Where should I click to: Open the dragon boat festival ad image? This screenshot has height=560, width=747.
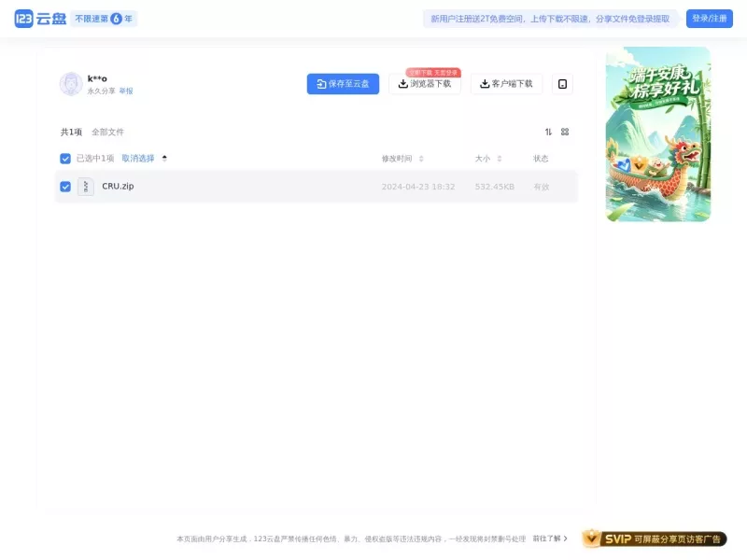coord(658,133)
